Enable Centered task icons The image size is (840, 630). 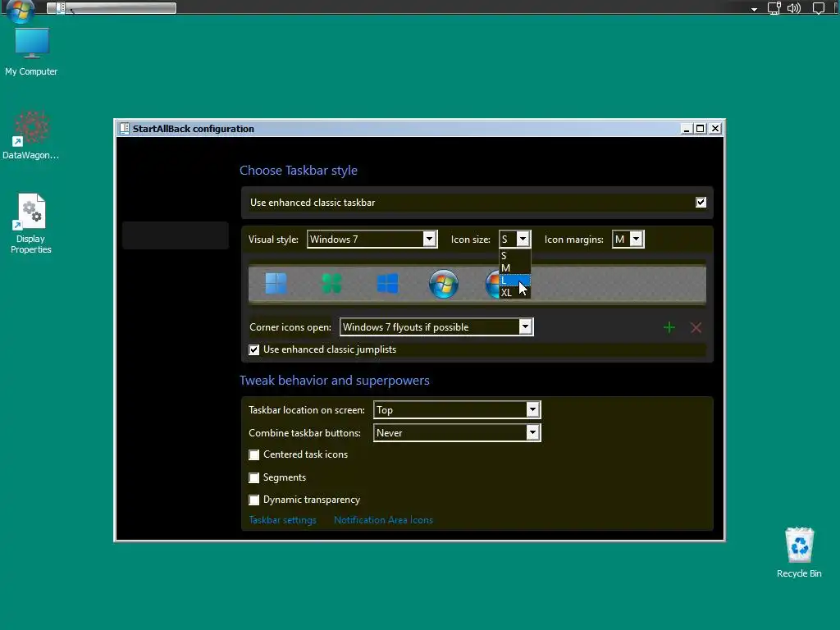pyautogui.click(x=254, y=454)
